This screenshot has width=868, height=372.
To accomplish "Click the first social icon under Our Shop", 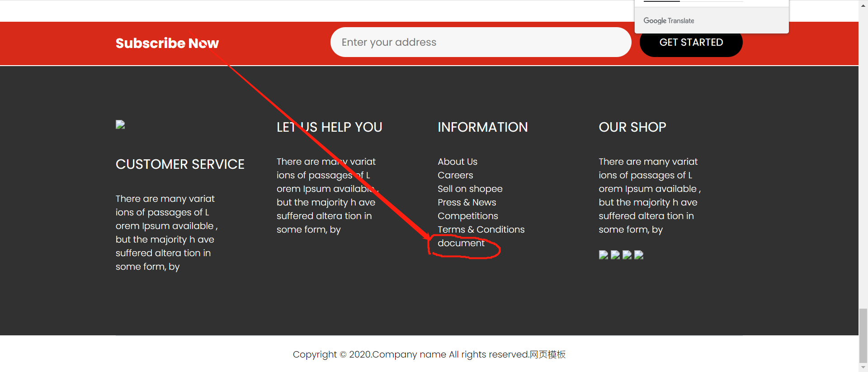I will [x=603, y=255].
